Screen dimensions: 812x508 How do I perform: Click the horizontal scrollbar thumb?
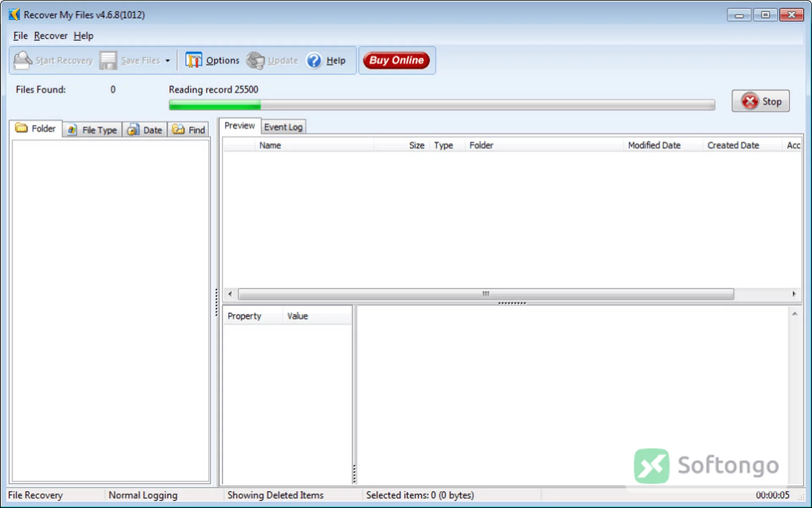[486, 294]
